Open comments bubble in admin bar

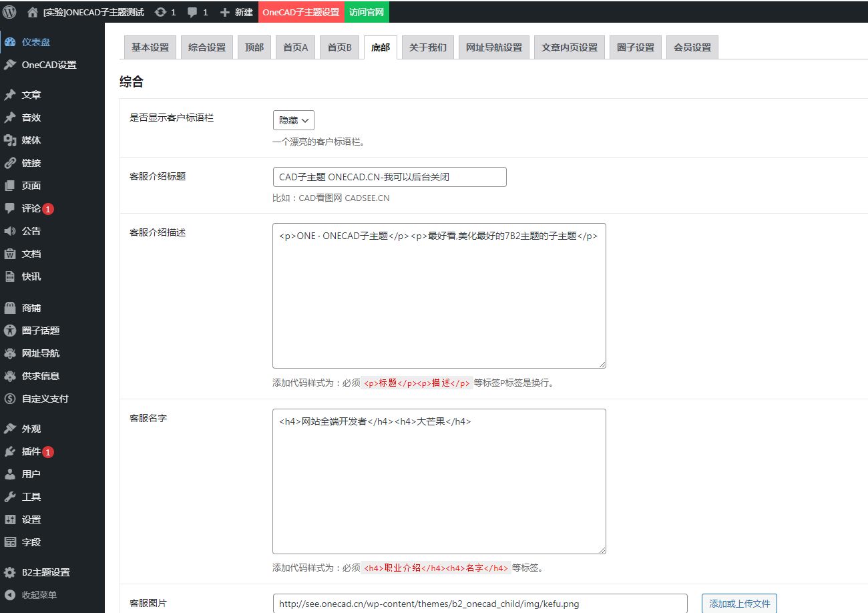[192, 12]
